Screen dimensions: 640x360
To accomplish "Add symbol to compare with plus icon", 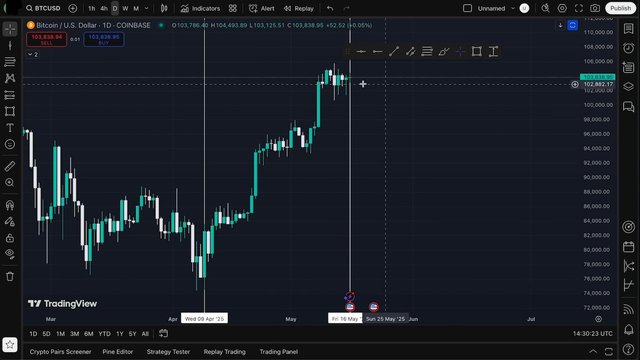I will coord(73,8).
